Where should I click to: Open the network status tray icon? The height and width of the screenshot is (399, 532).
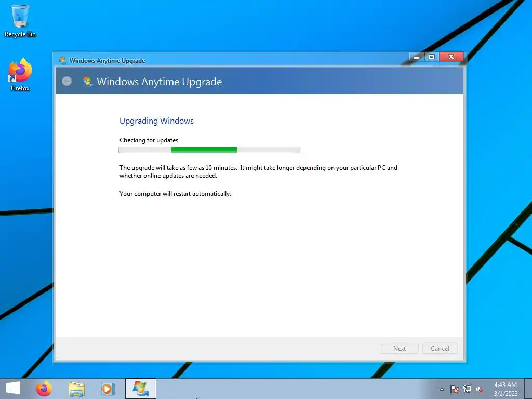point(467,389)
